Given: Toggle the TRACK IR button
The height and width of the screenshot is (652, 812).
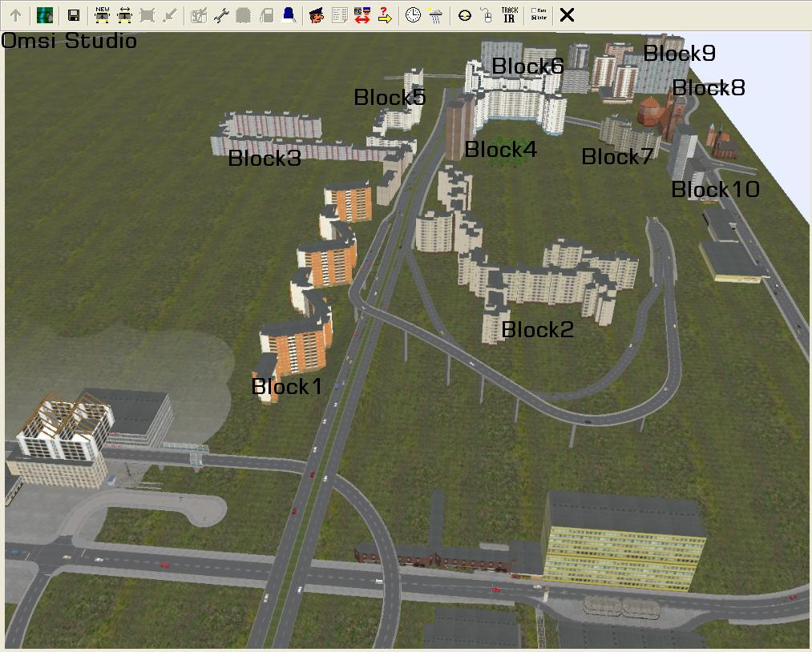Looking at the screenshot, I should click(x=509, y=15).
